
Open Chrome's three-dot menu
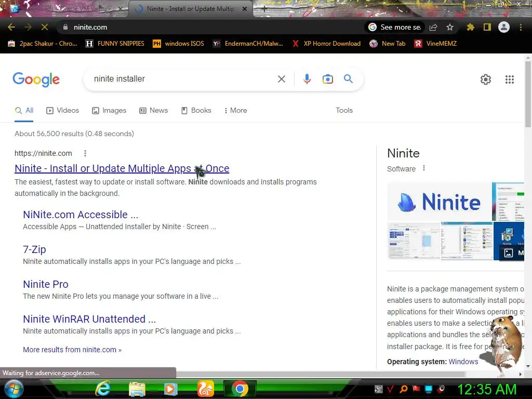point(521,27)
